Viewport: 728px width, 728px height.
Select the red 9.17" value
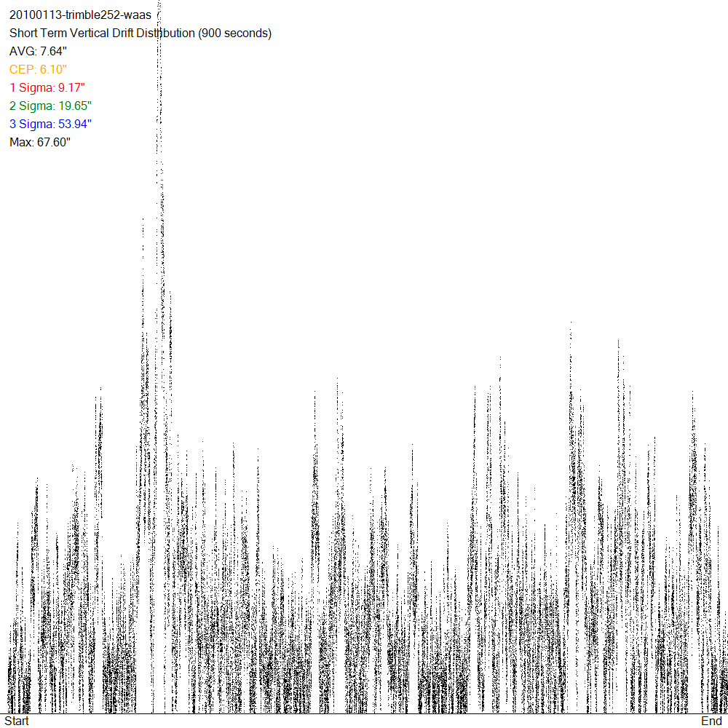[73, 88]
